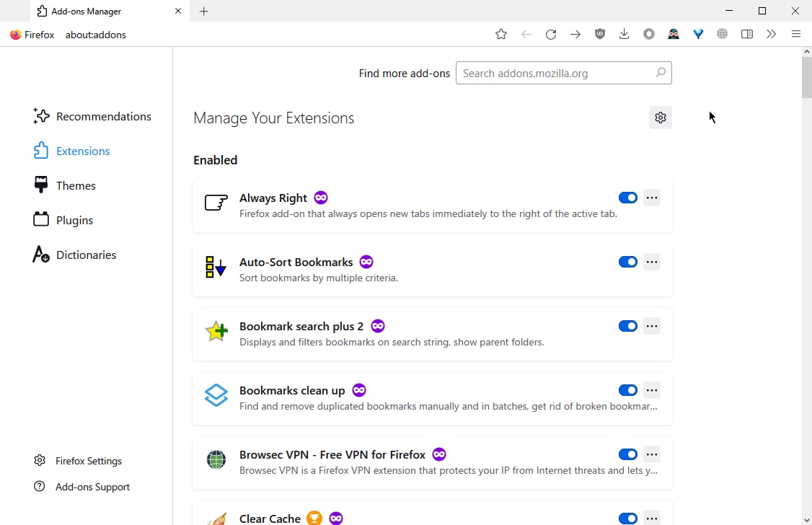
Task: Open Add-ons Support link
Action: coord(81,487)
